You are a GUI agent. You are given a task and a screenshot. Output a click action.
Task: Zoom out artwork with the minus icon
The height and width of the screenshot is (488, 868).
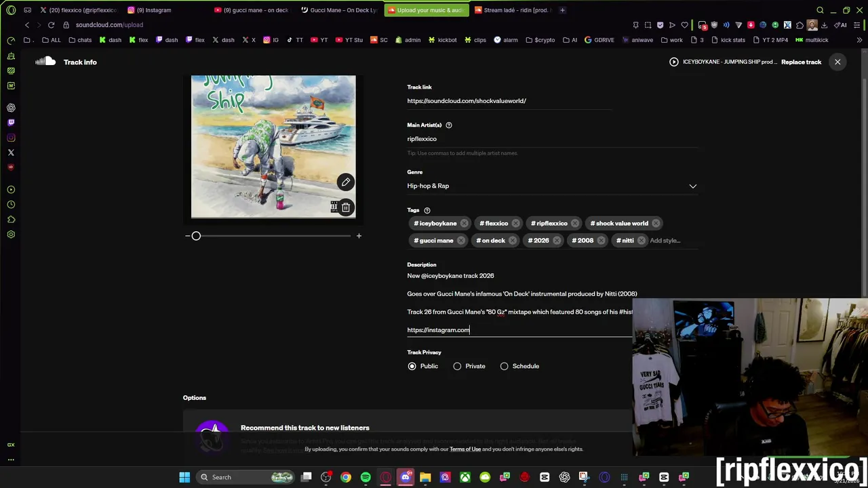[x=187, y=236]
